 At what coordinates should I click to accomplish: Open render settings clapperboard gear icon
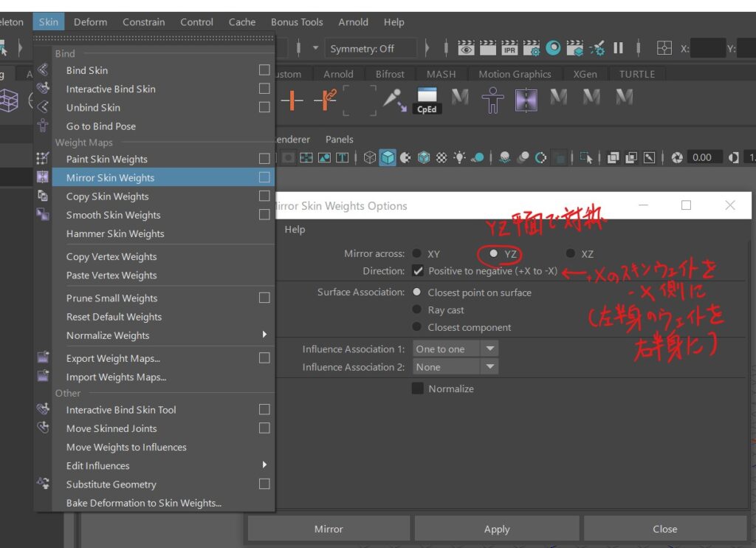point(532,48)
